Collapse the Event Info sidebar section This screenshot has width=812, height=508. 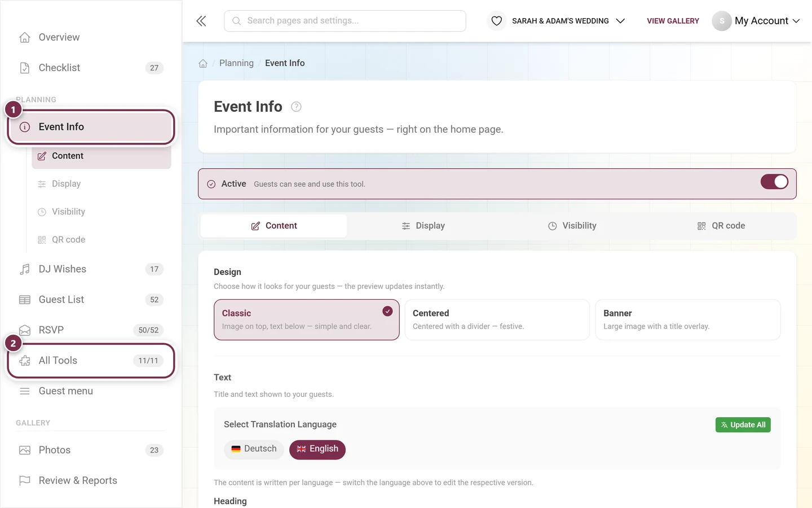coord(91,127)
